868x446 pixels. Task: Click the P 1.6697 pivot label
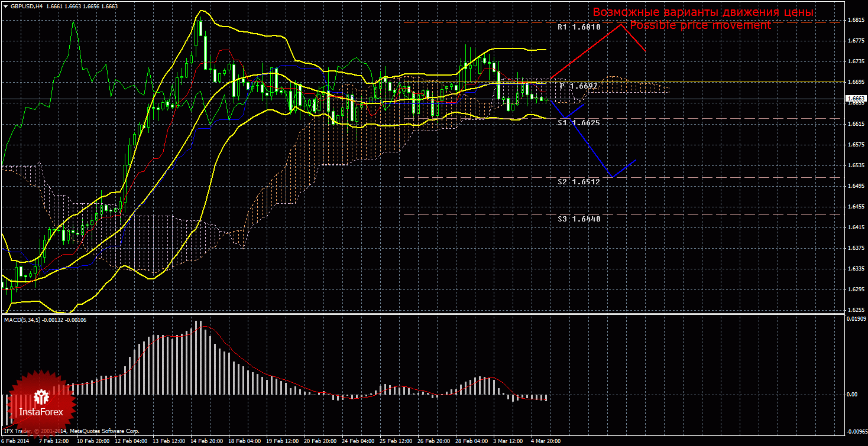tap(579, 86)
